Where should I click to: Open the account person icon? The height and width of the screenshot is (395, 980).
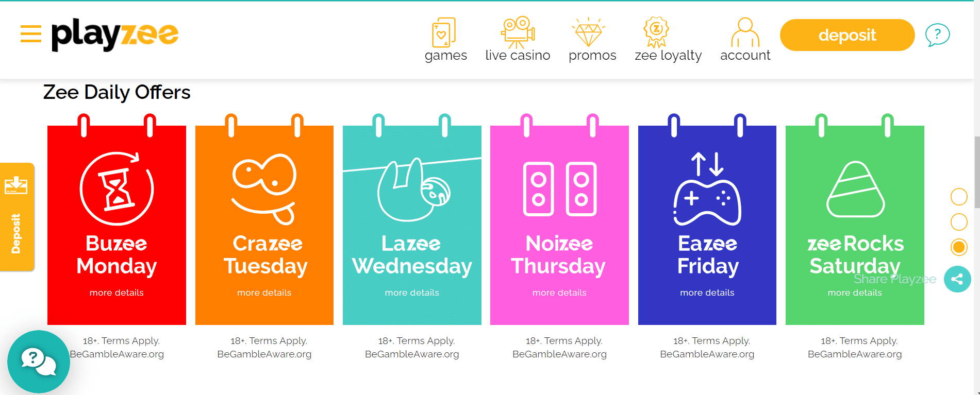745,32
